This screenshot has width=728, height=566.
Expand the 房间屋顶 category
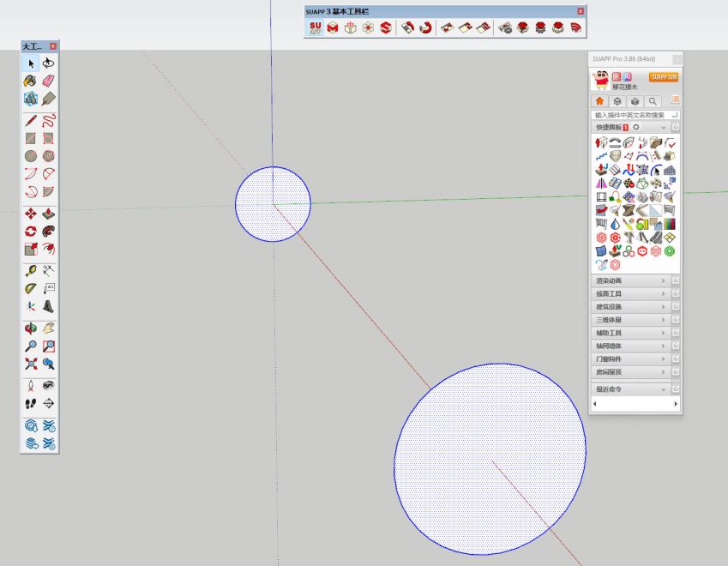tap(631, 371)
